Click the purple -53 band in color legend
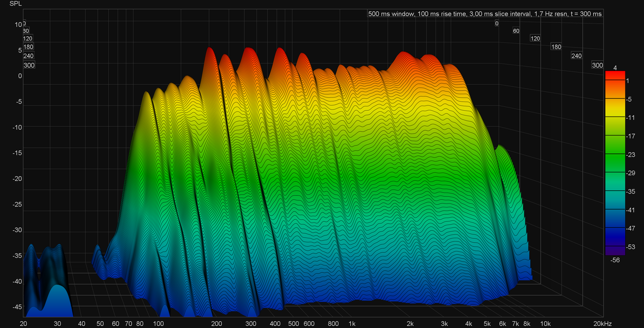The height and width of the screenshot is (328, 644). click(615, 251)
